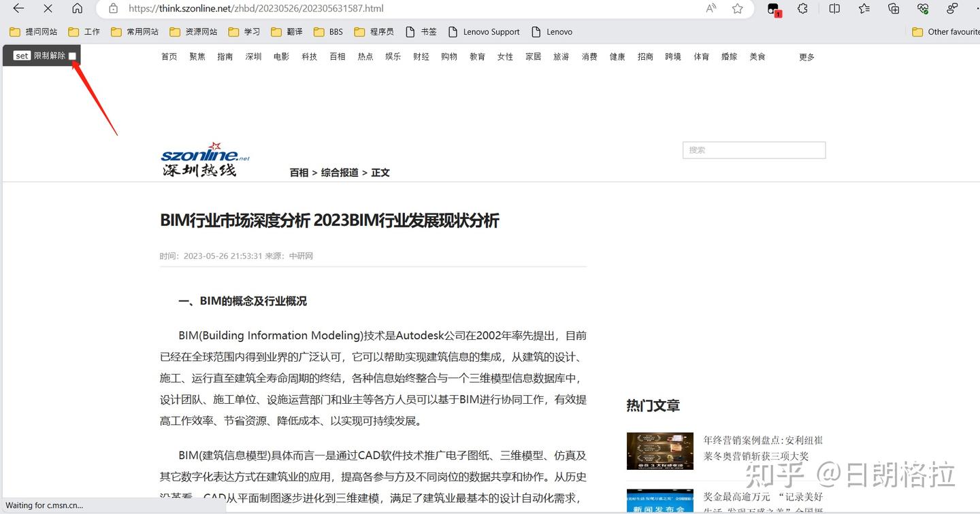Star this page in the address bar
980x514 pixels.
737,8
